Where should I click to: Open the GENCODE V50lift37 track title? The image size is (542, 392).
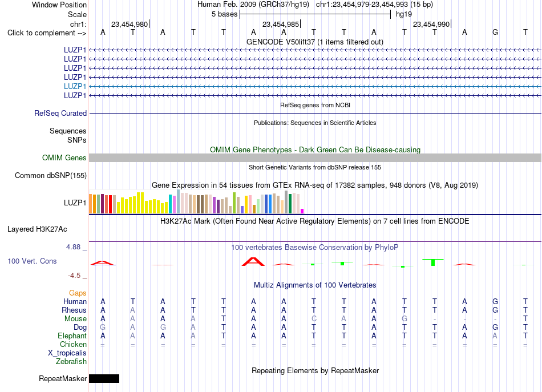coord(314,42)
